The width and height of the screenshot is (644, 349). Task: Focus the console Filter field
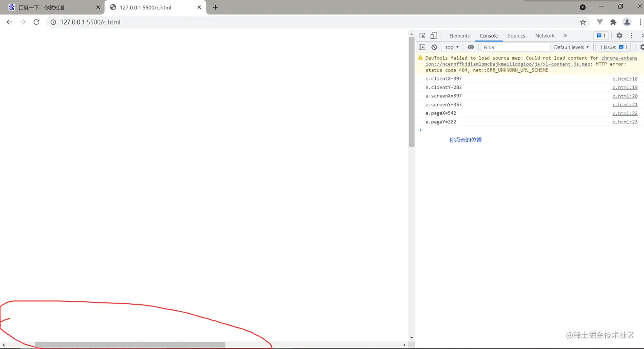(516, 47)
